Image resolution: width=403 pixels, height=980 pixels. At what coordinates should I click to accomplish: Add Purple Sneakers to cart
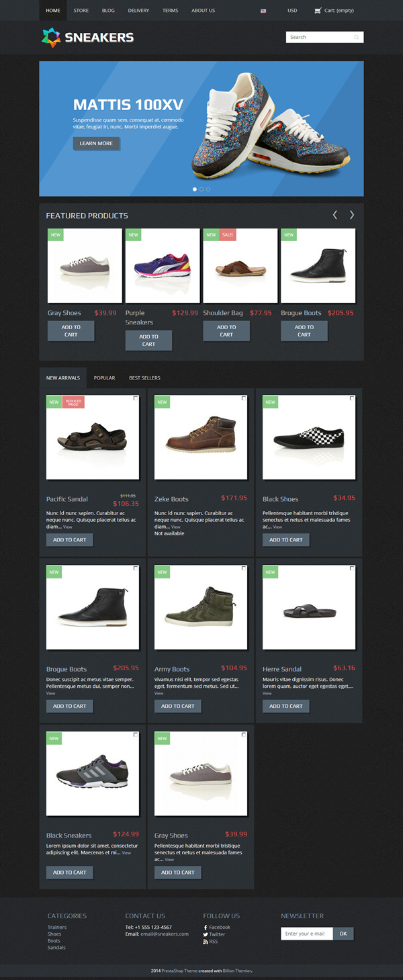point(148,341)
